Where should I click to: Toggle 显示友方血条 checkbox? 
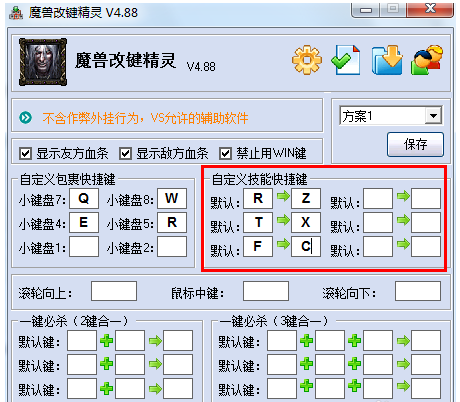tap(26, 154)
